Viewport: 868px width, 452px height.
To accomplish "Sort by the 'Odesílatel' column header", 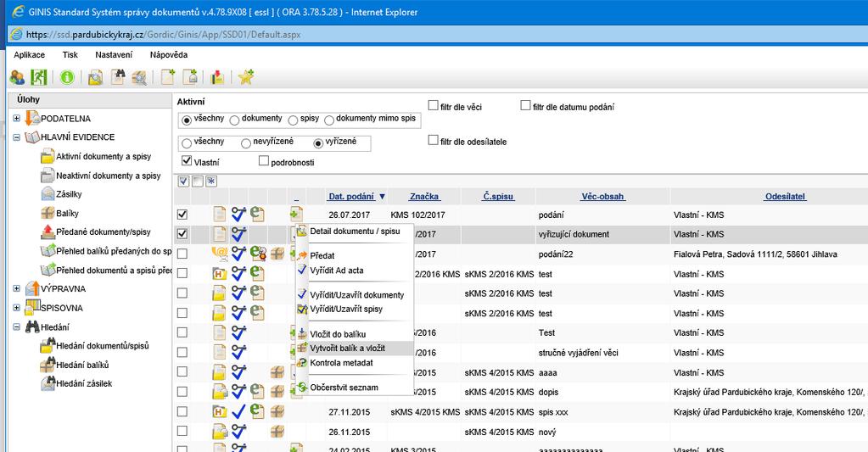I will pyautogui.click(x=785, y=197).
